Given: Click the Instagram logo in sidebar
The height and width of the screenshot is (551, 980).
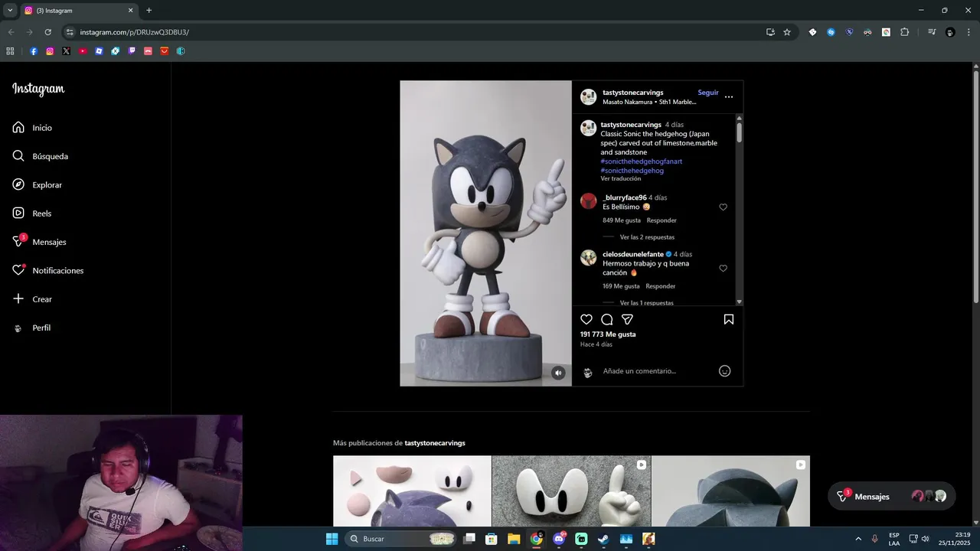Looking at the screenshot, I should click(x=38, y=90).
